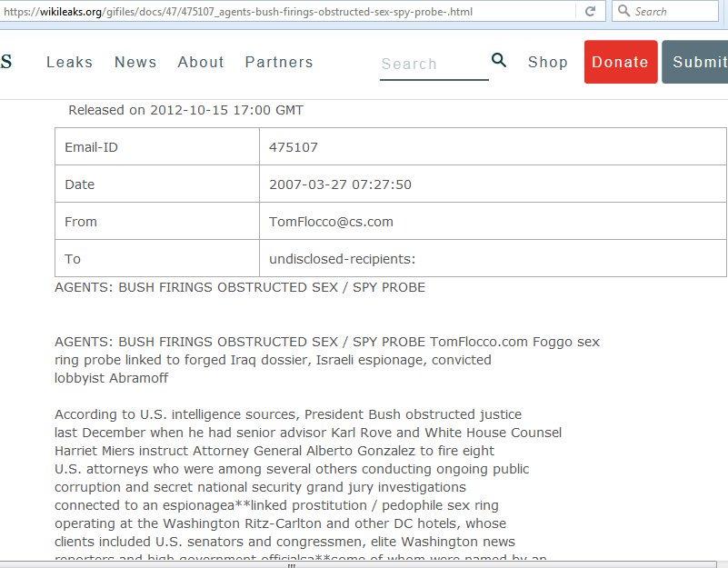Click the Submit button
728x568 pixels.
point(695,62)
